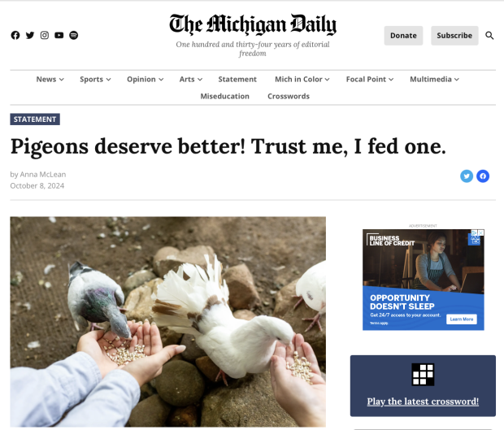The image size is (504, 430).
Task: Click the Subscribe button
Action: (x=454, y=36)
